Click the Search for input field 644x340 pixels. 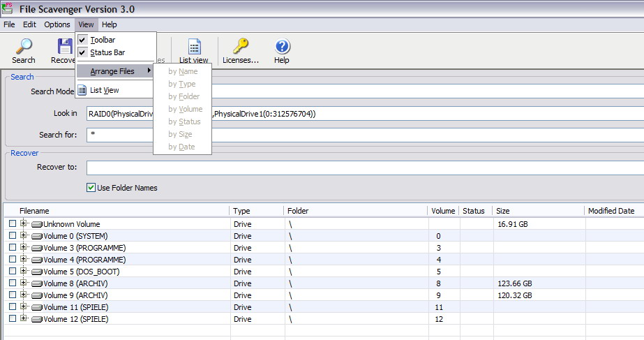(x=365, y=135)
